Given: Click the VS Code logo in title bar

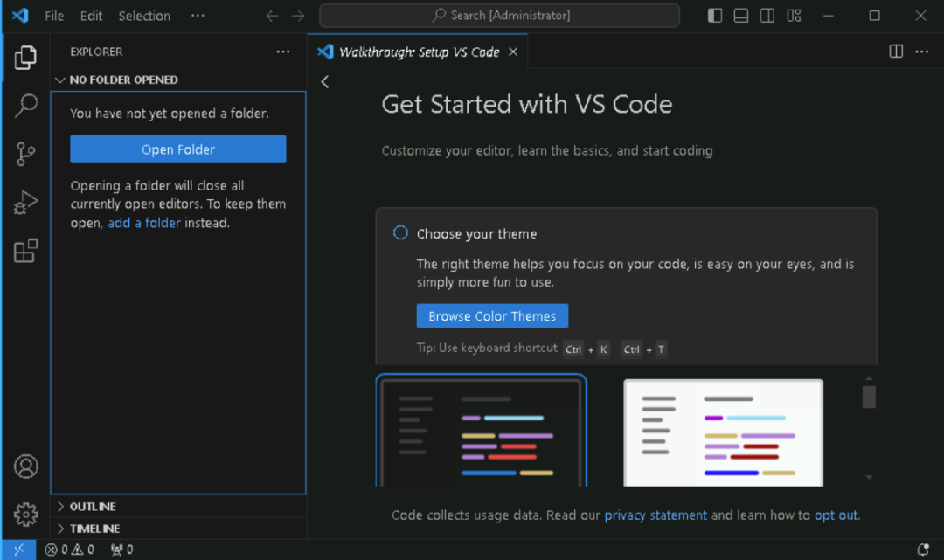Looking at the screenshot, I should click(x=20, y=15).
